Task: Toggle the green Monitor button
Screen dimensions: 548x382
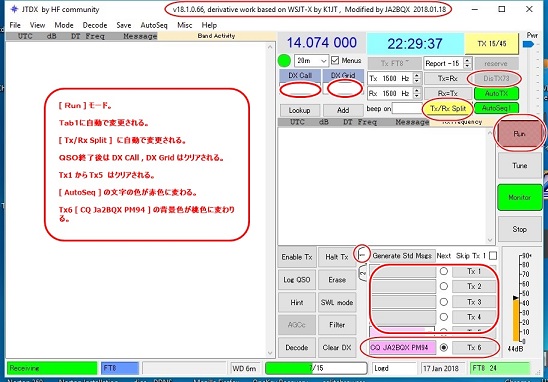Action: [520, 197]
